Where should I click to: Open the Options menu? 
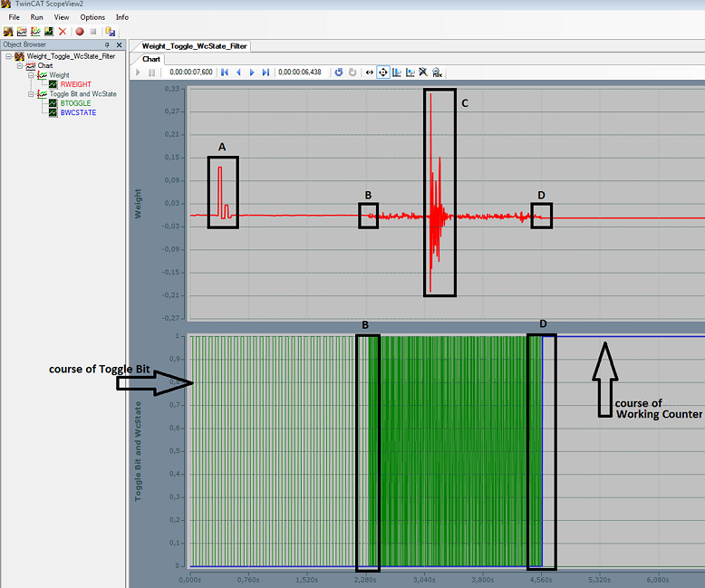click(92, 17)
